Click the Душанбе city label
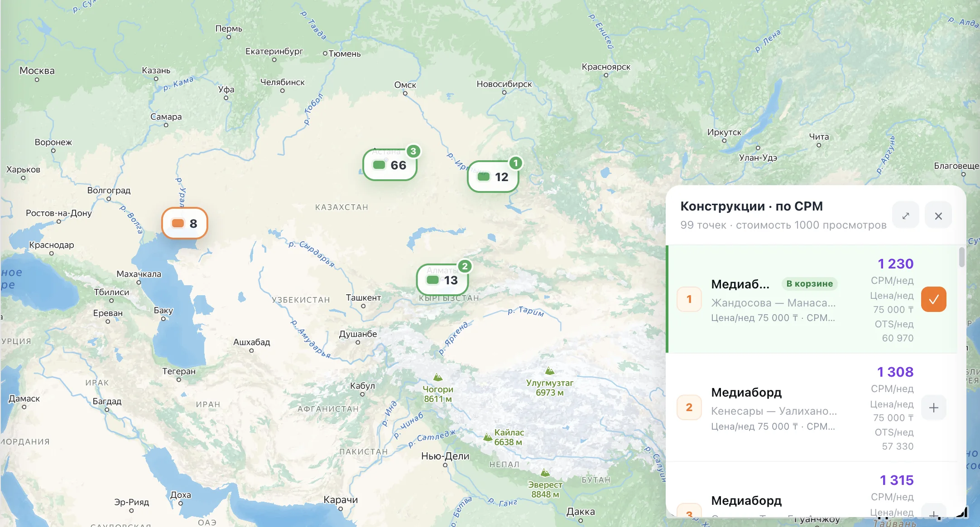The image size is (980, 527). (358, 334)
